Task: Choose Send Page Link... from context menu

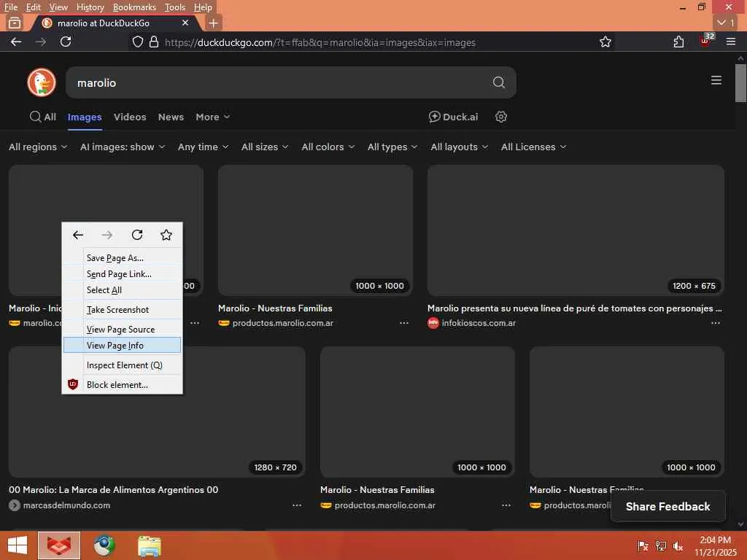Action: 122,274
